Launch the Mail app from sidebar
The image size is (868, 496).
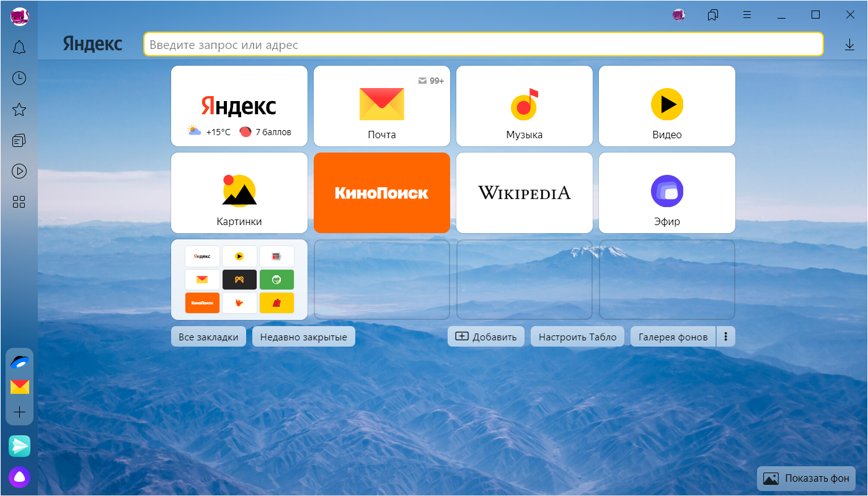pyautogui.click(x=20, y=387)
